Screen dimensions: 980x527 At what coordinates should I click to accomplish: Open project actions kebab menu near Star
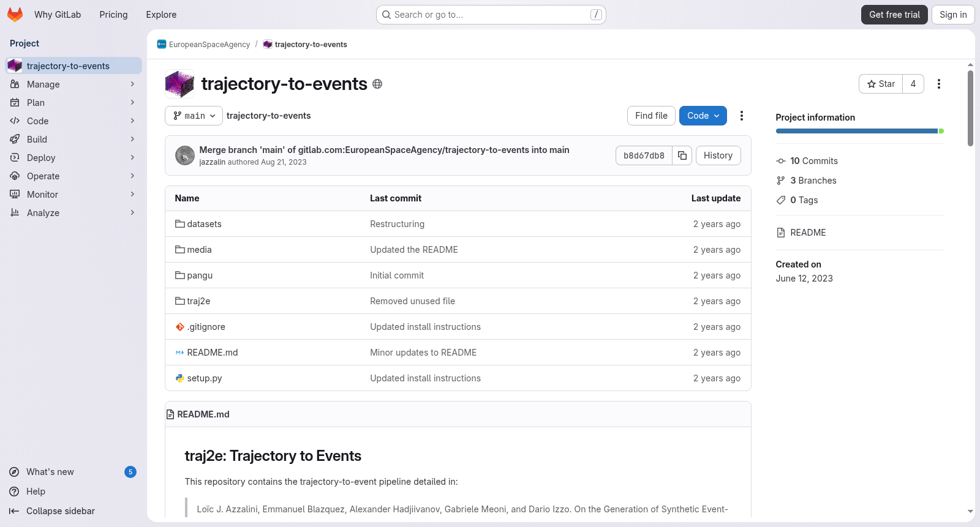point(939,84)
